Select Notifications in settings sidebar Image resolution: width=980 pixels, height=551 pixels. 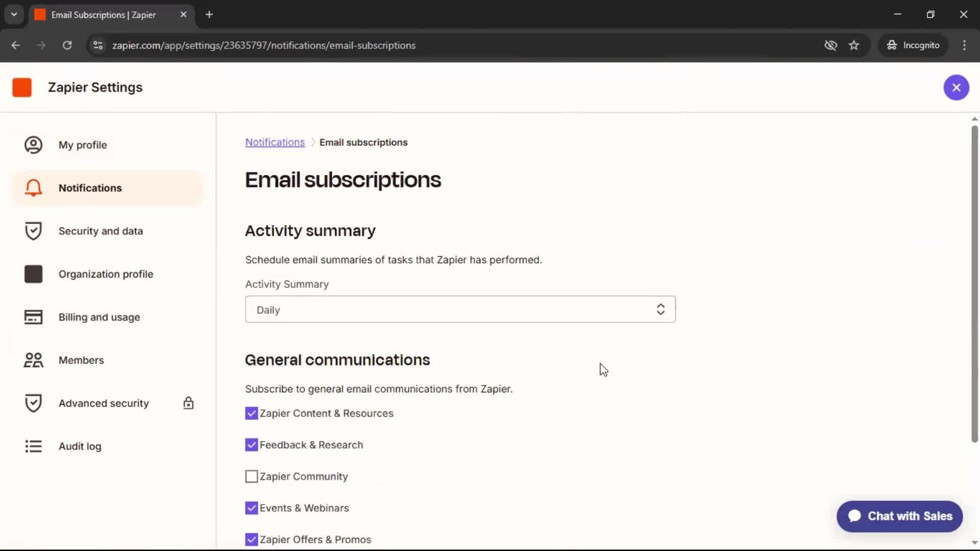pyautogui.click(x=108, y=188)
